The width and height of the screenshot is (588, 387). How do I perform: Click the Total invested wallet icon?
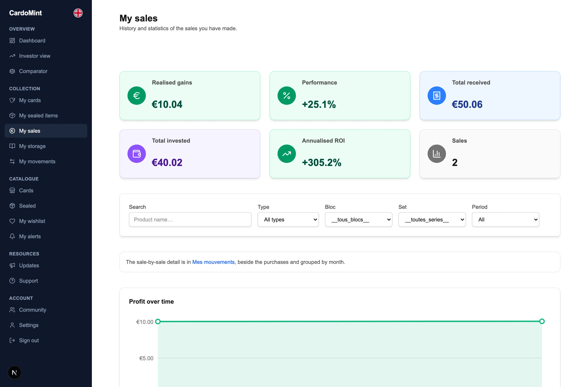tap(136, 154)
